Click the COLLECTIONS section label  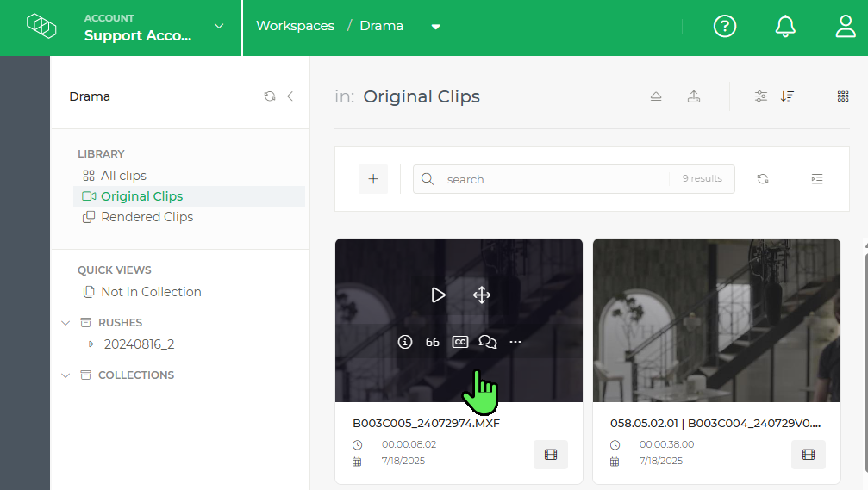(x=136, y=375)
